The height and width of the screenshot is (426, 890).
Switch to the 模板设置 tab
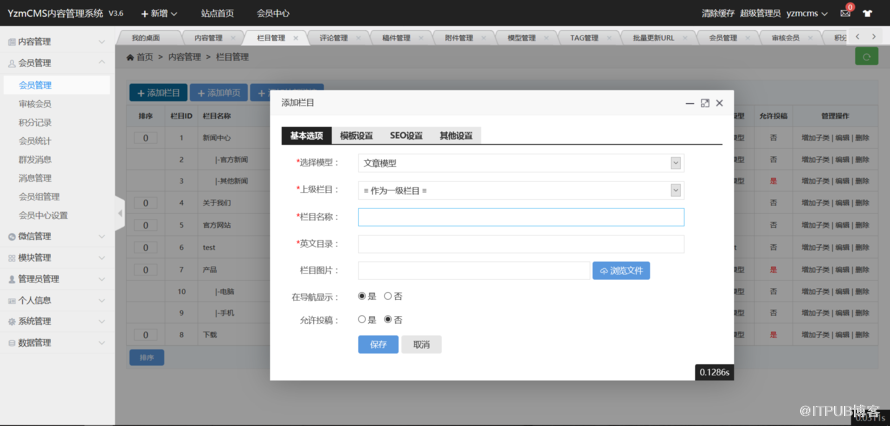pyautogui.click(x=356, y=136)
